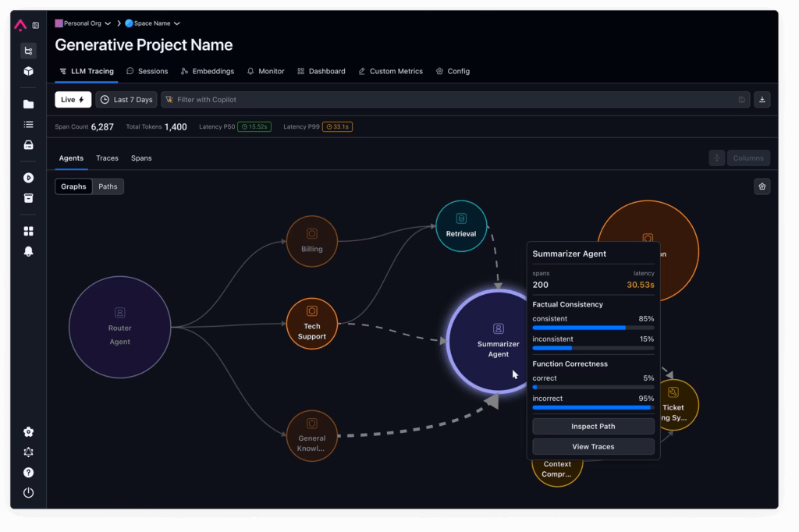Open the Custom Metrics tab
Screen dimensions: 799x532
click(390, 71)
